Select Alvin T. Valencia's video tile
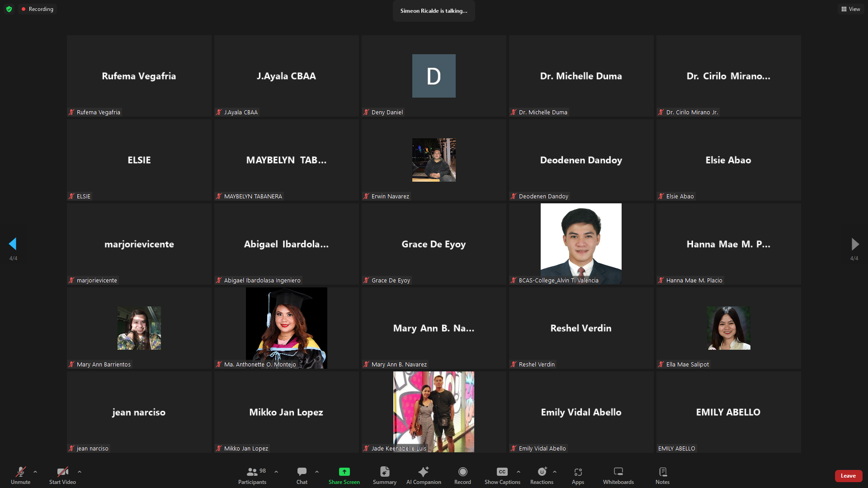Viewport: 868px width, 488px height. click(x=581, y=244)
